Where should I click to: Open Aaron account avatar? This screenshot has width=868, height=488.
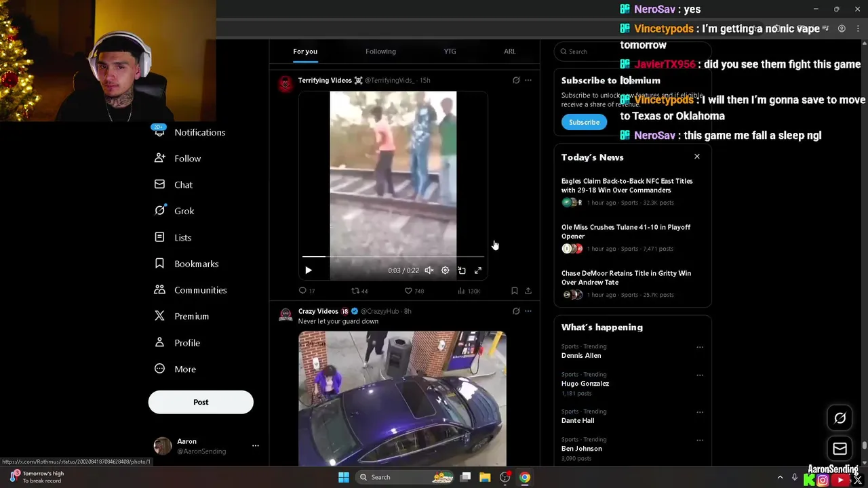click(x=163, y=446)
